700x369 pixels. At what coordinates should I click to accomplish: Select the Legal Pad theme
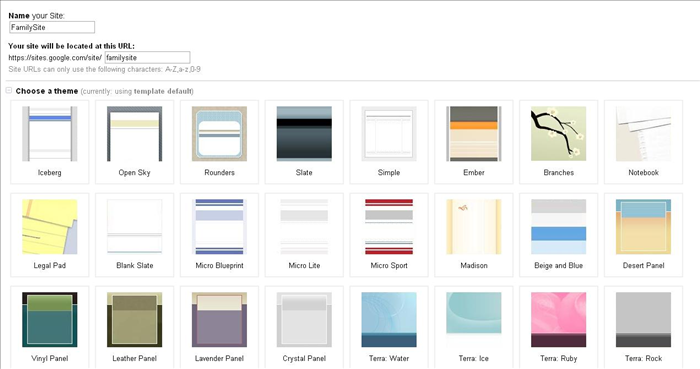(x=50, y=235)
